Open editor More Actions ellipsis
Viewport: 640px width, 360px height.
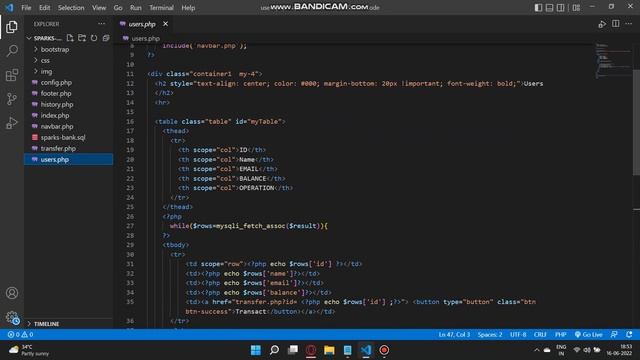(629, 24)
